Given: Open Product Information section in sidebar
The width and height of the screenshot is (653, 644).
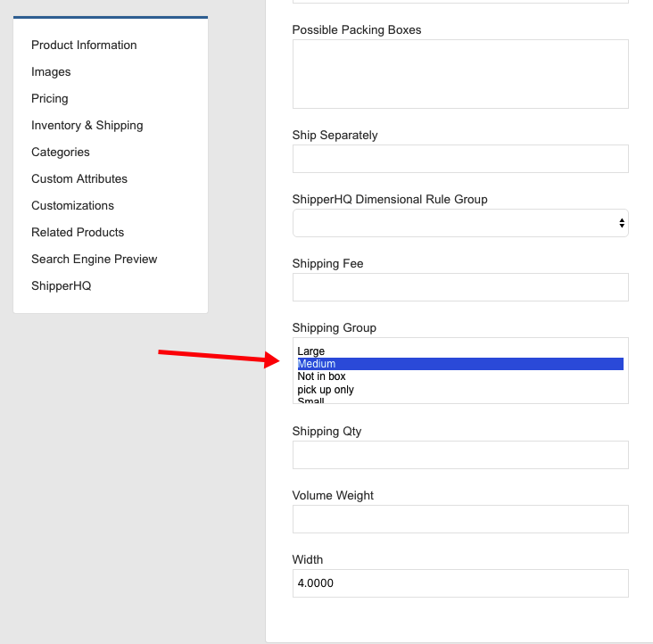Looking at the screenshot, I should (x=84, y=45).
